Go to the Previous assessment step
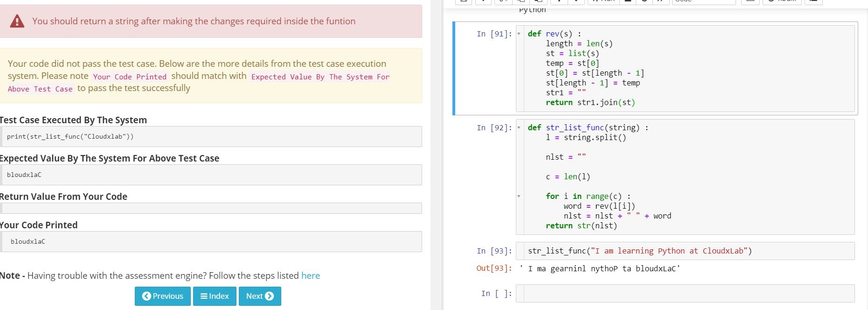The height and width of the screenshot is (310, 868). click(x=163, y=296)
